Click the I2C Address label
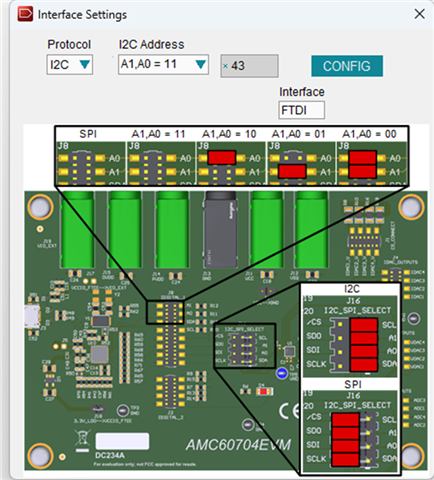Image resolution: width=434 pixels, height=480 pixels. tap(151, 44)
